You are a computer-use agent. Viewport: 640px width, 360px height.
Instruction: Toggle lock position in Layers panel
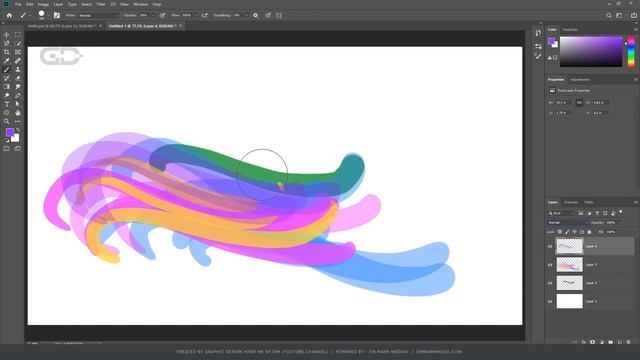pyautogui.click(x=575, y=231)
